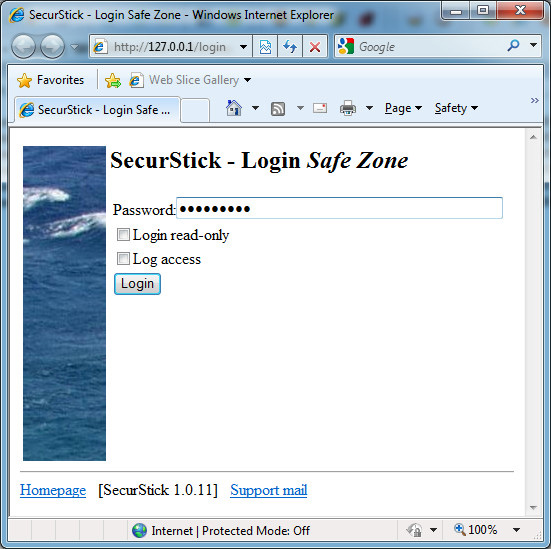
Task: Click the Compatibility View torn-page icon
Action: click(265, 46)
